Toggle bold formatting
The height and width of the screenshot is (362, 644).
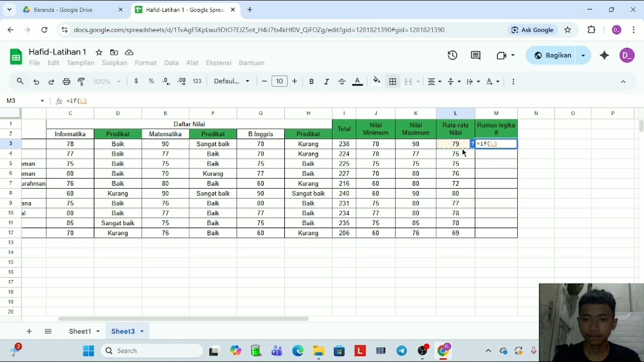pyautogui.click(x=311, y=81)
